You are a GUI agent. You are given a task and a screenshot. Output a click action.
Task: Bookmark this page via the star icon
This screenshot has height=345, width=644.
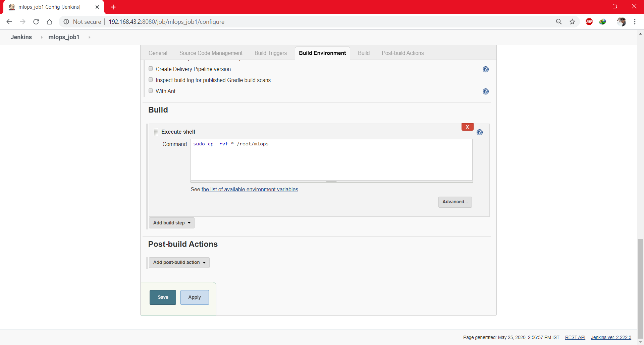(x=572, y=21)
